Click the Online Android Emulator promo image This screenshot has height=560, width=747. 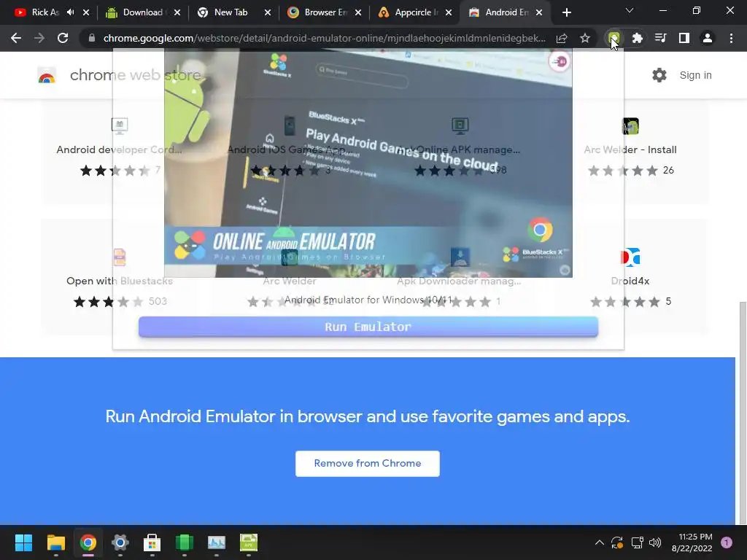coord(368,164)
